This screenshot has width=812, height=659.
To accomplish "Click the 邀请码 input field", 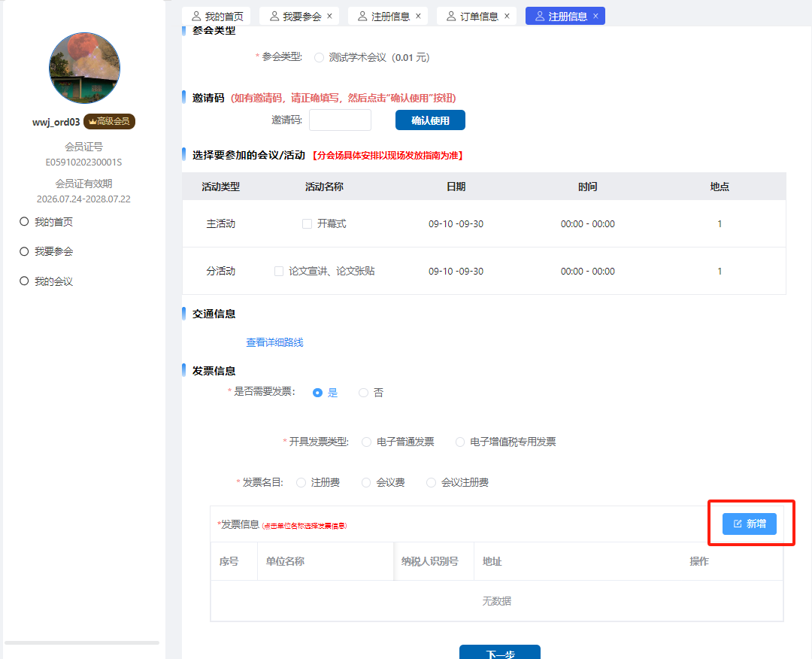I will 340,120.
